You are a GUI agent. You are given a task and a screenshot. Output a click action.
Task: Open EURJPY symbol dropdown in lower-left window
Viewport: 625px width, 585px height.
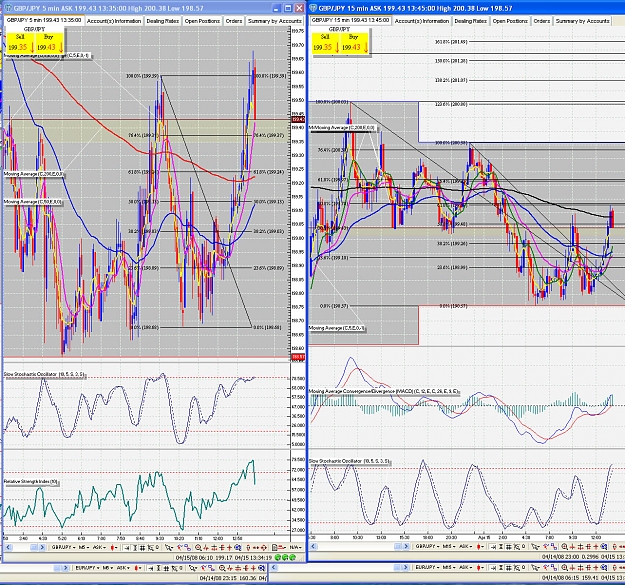click(87, 568)
